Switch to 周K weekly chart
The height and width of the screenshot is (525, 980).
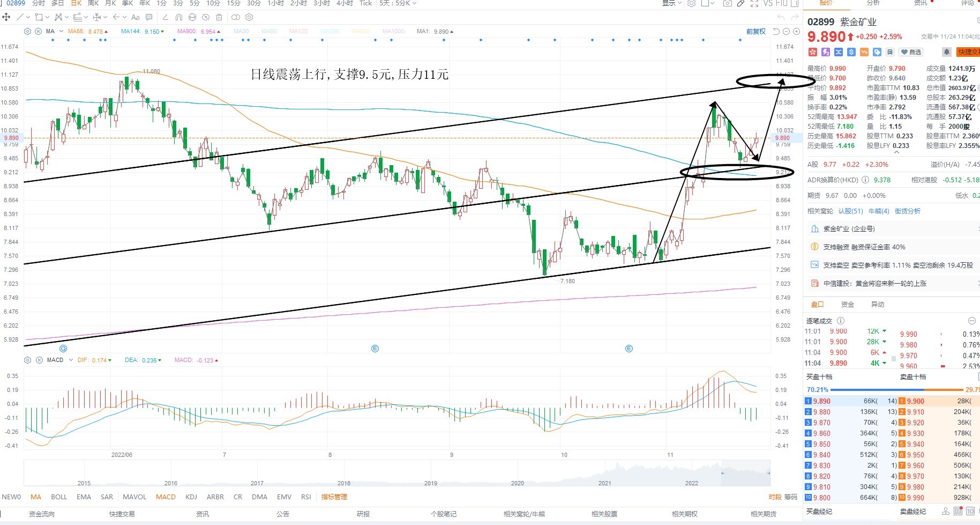click(93, 3)
